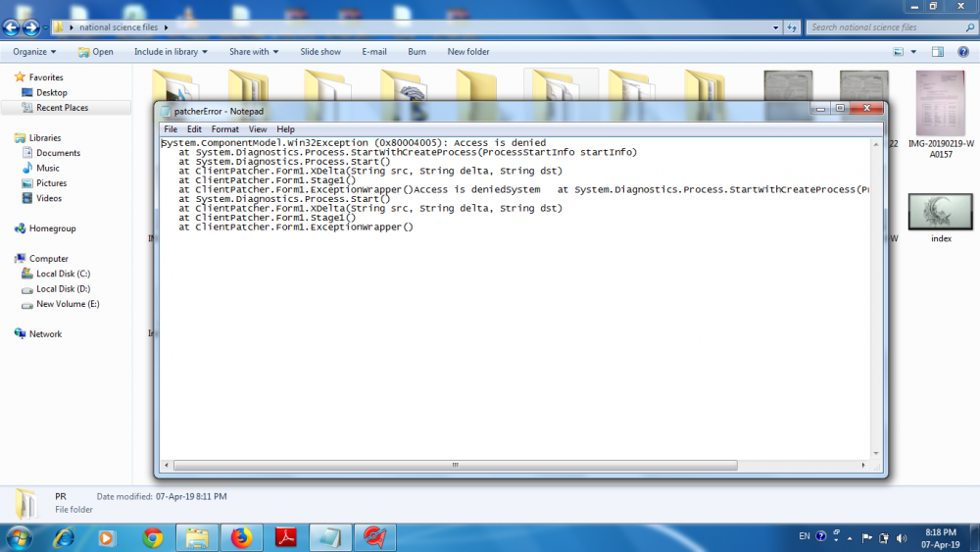
Task: Click the volume speaker tray icon
Action: [x=901, y=537]
